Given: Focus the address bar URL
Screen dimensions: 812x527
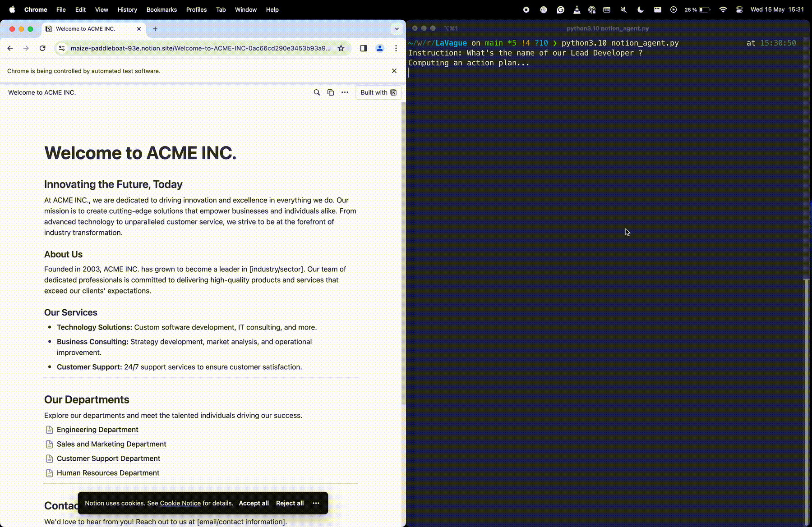Looking at the screenshot, I should [201, 48].
